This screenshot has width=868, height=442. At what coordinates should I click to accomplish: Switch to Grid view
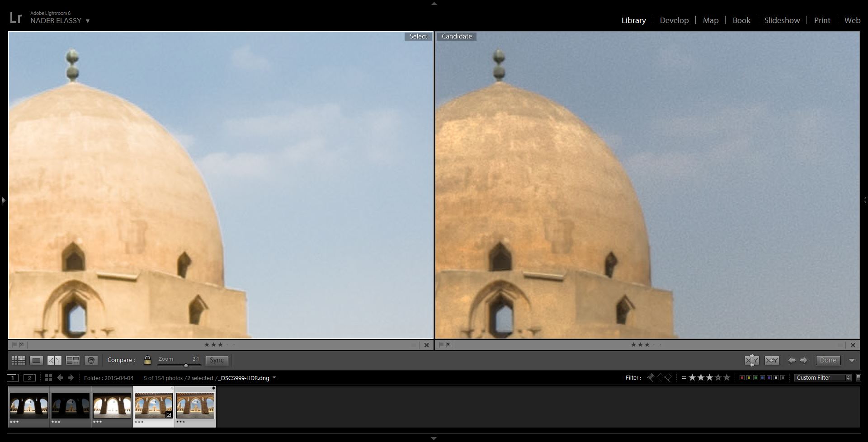point(19,360)
